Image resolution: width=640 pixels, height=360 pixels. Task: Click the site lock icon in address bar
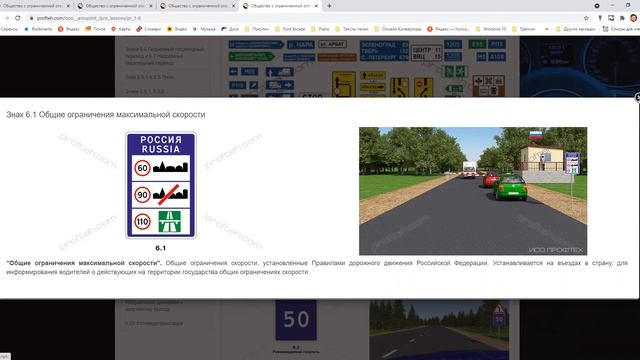[x=31, y=18]
